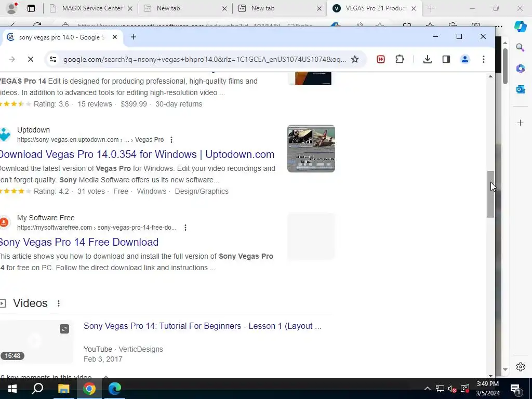Open Edge sidebar settings gear
Screen dimensions: 532x399
(520, 367)
